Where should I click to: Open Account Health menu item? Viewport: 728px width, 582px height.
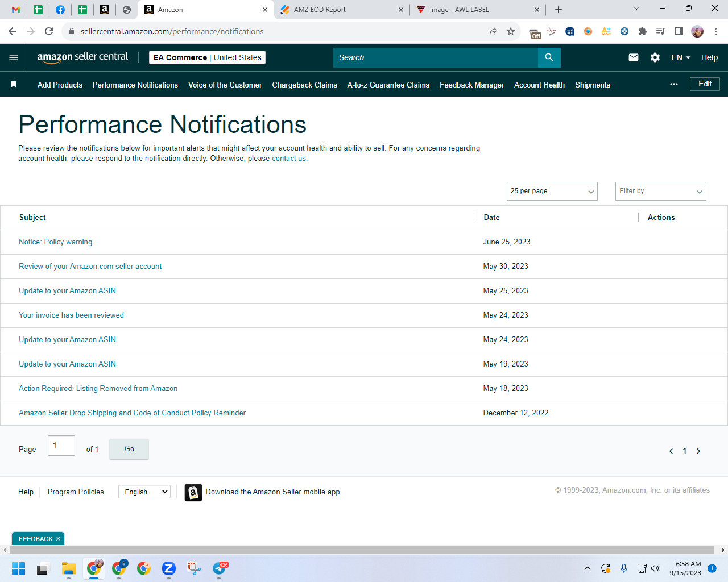(539, 85)
